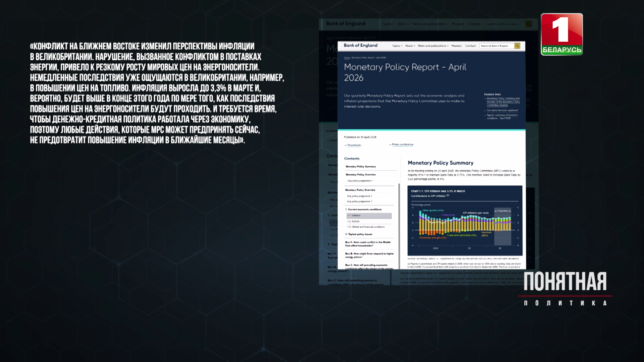Expand News and publications menu, front page
644x362 pixels.
[433, 46]
